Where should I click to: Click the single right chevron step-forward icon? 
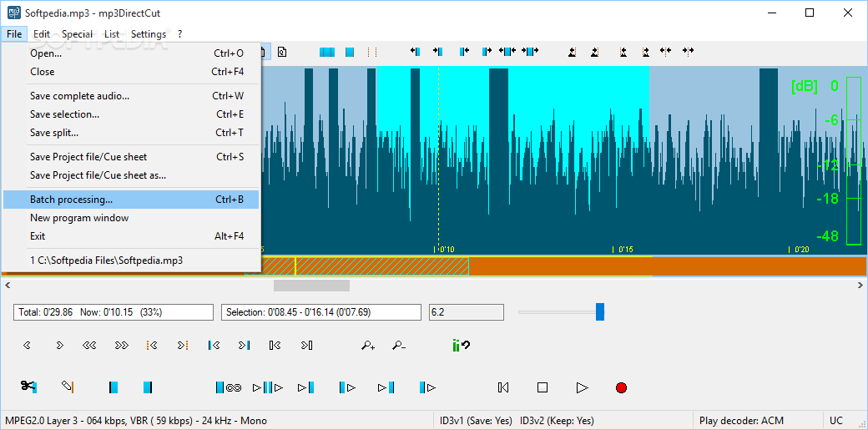pos(59,345)
